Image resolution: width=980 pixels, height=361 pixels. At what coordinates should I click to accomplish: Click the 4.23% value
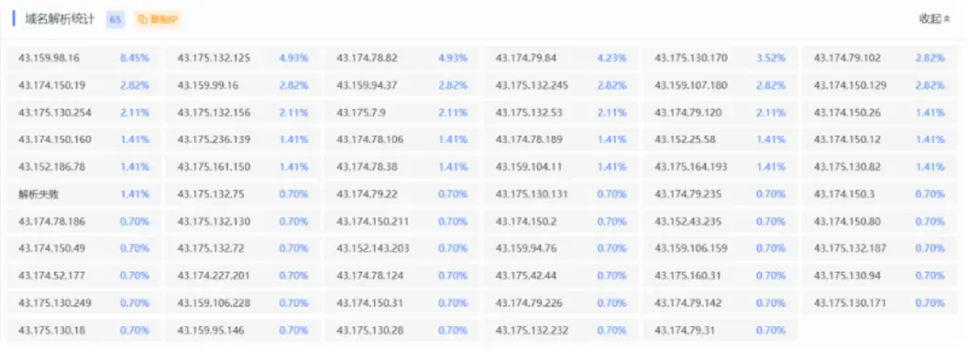tap(611, 58)
